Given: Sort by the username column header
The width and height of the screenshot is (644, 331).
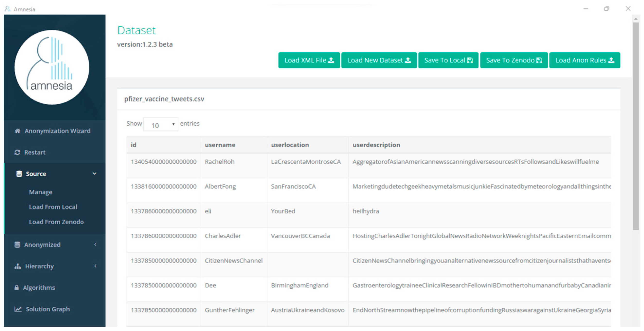Looking at the screenshot, I should coord(220,145).
